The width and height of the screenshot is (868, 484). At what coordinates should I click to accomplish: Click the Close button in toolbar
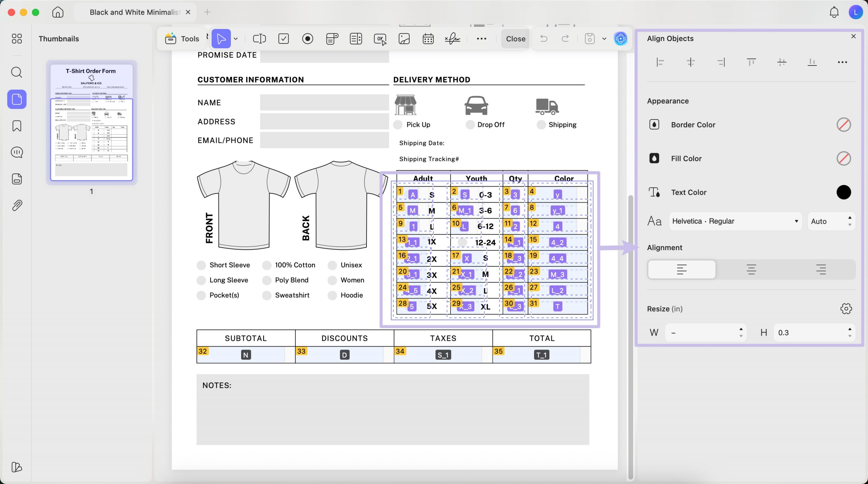click(x=515, y=39)
